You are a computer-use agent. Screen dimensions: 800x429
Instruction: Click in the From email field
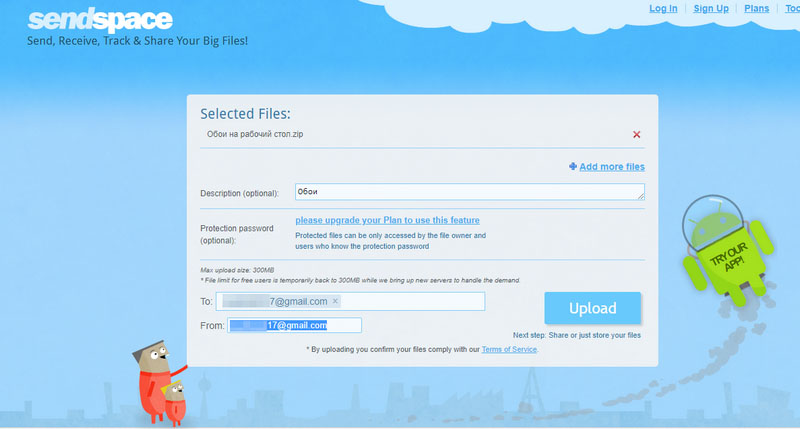294,325
